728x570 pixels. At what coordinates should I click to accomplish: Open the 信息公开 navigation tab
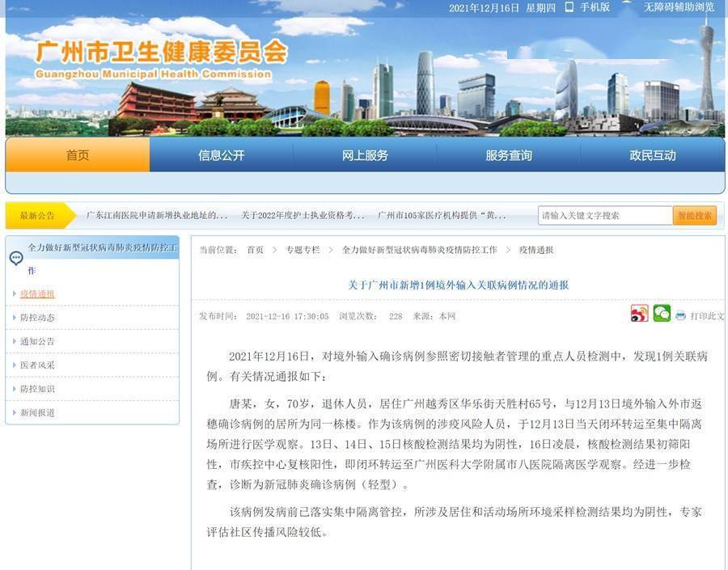tap(222, 155)
